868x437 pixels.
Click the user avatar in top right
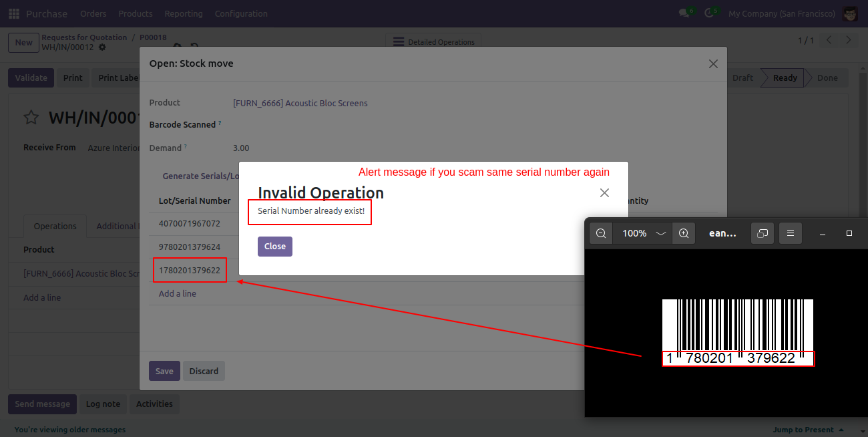point(850,13)
